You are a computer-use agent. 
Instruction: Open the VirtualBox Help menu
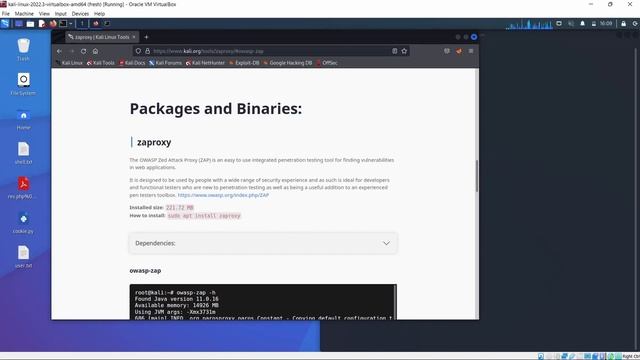tap(99, 13)
